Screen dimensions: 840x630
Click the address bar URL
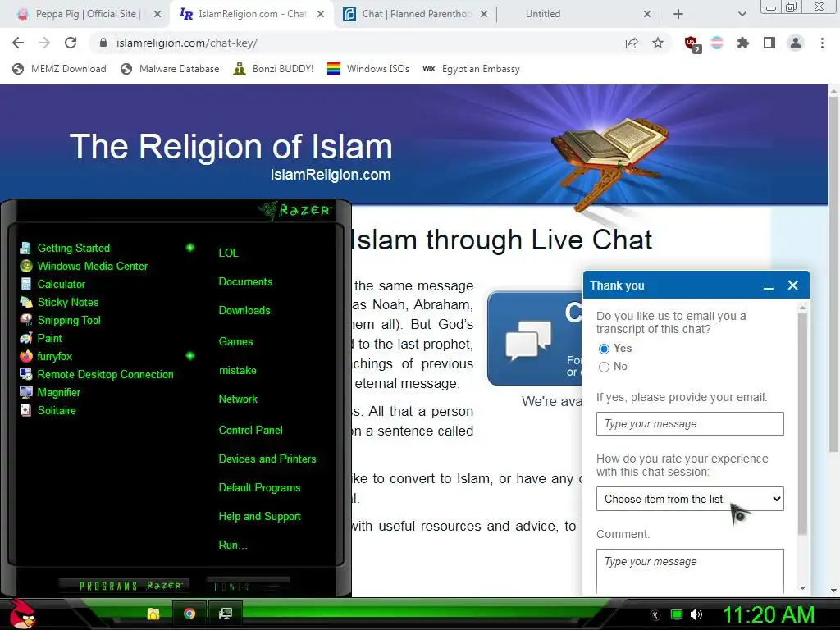tap(186, 43)
